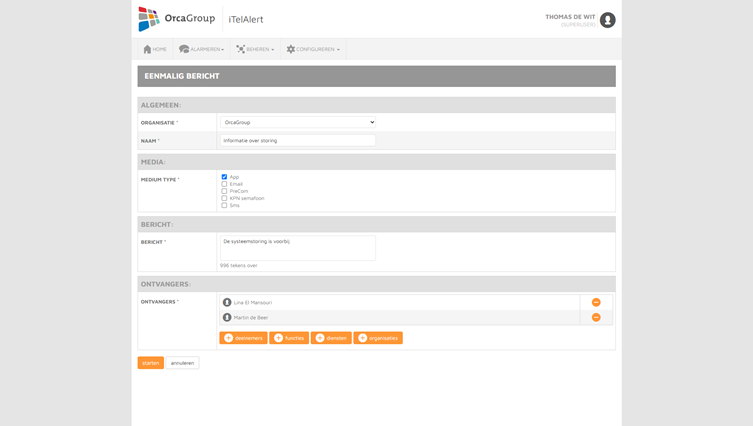
Task: Click plus icon on organisaties button
Action: [x=363, y=338]
